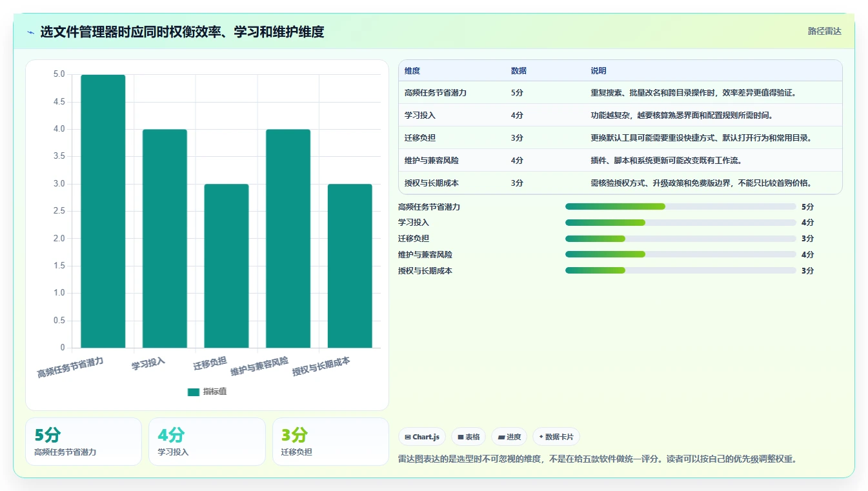Click the 维护与兼容风险 progress bar
This screenshot has width=868, height=491.
681,255
